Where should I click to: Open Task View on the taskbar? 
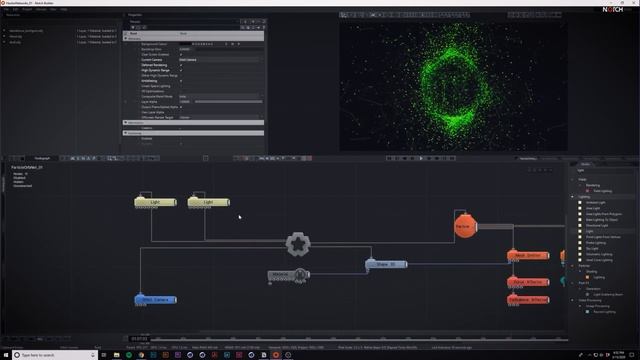(x=104, y=355)
